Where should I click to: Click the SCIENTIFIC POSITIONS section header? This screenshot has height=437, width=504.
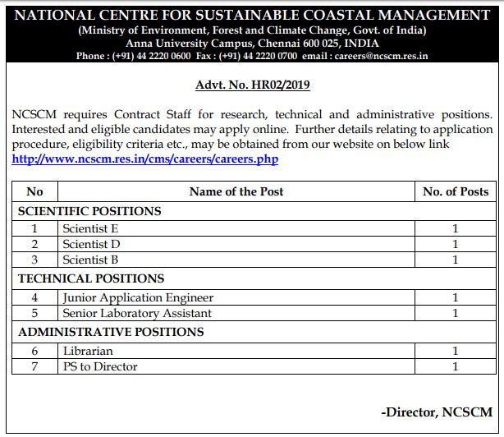click(x=89, y=211)
